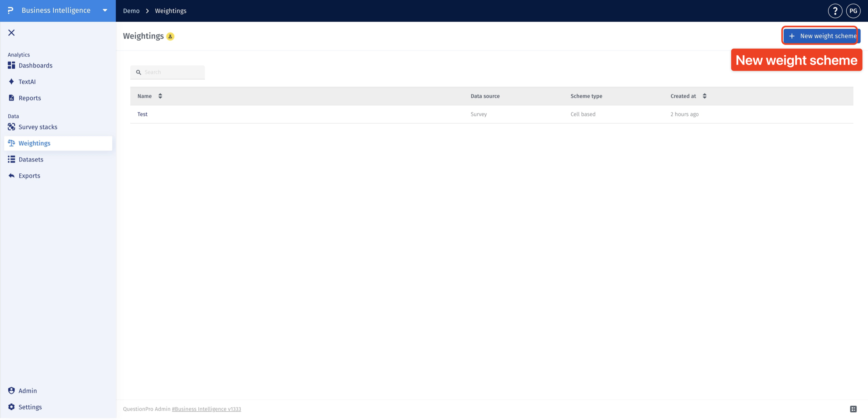Click the Business Intelligence title
868x420 pixels.
tap(56, 11)
